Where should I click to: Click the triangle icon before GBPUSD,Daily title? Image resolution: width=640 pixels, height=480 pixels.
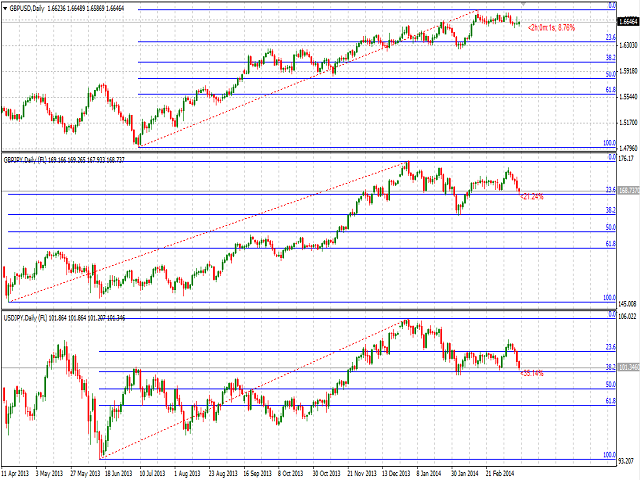tap(5, 8)
